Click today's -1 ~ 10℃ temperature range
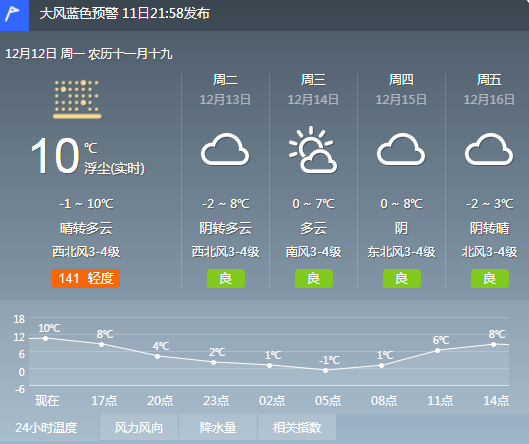Screen dimensions: 529x444 pos(86,203)
